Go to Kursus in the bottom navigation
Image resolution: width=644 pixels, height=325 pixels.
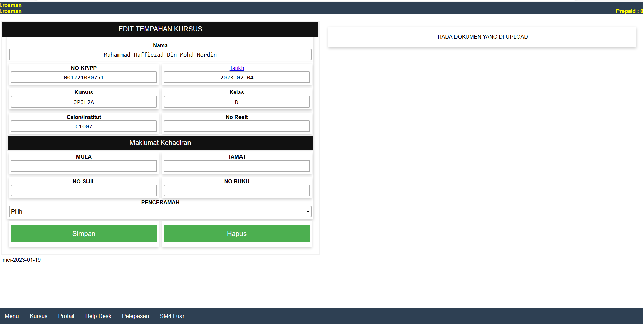pyautogui.click(x=38, y=316)
